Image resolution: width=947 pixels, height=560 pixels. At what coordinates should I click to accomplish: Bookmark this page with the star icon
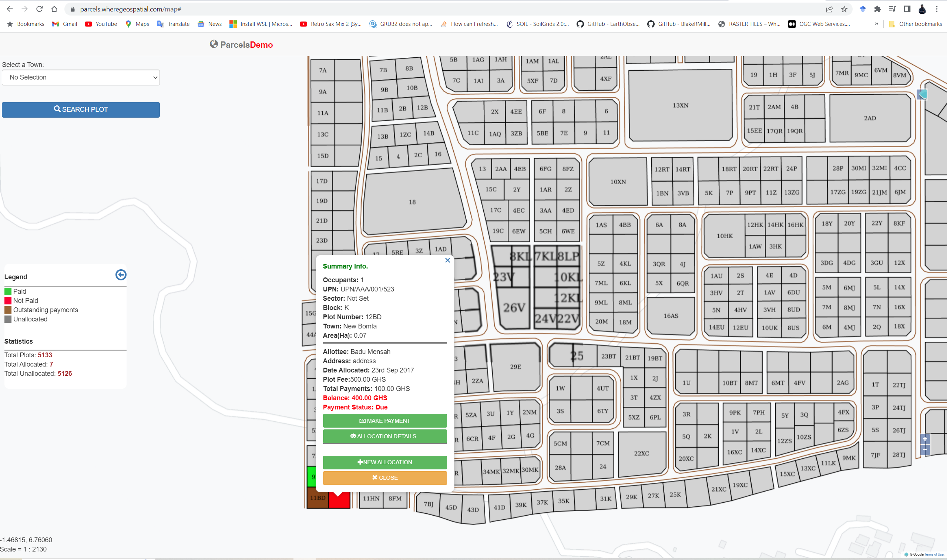tap(844, 9)
